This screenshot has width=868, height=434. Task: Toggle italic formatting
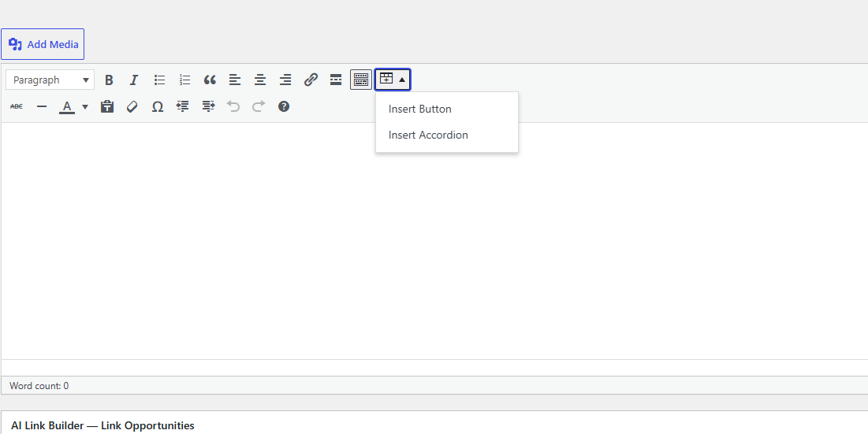click(x=133, y=80)
